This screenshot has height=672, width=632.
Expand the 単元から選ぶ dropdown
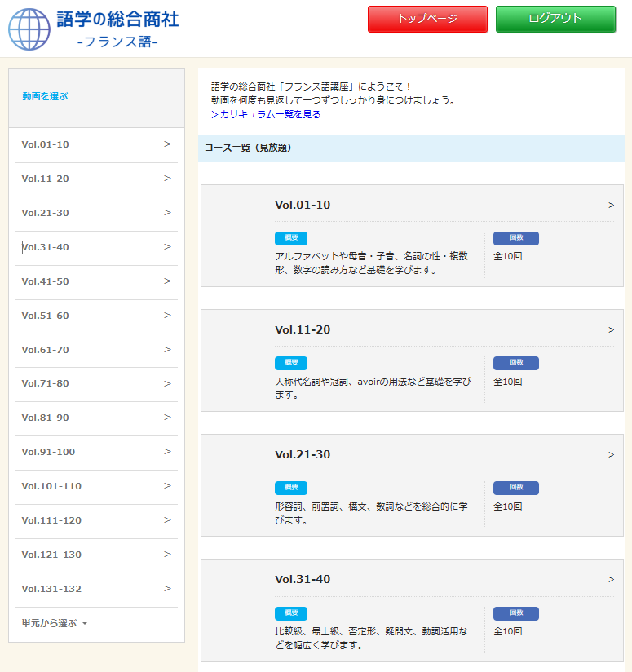click(x=54, y=624)
